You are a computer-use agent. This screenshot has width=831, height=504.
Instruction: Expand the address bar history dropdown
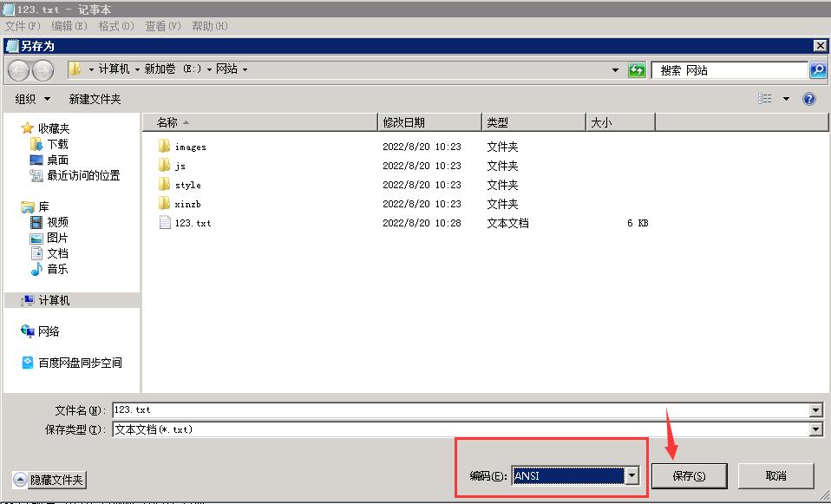(x=615, y=70)
